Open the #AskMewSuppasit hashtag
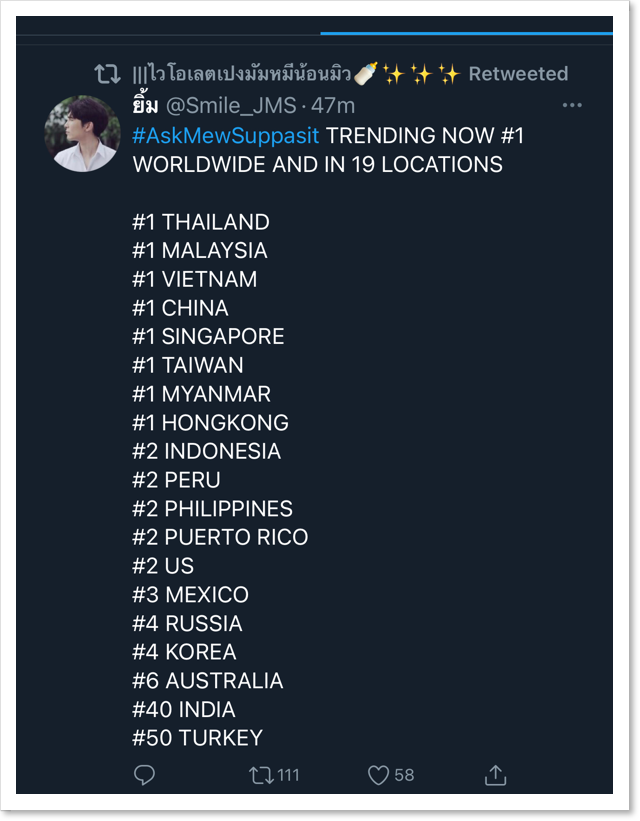This screenshot has width=640, height=821. click(x=225, y=135)
